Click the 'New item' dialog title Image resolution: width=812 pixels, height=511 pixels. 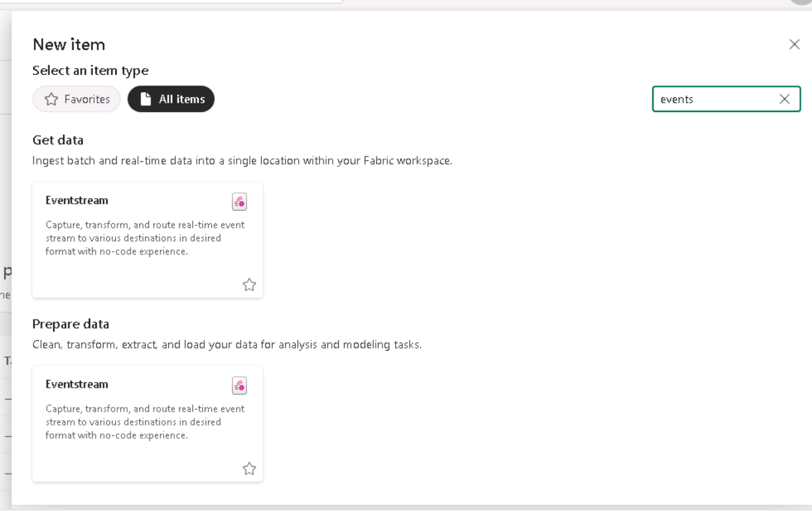click(69, 45)
